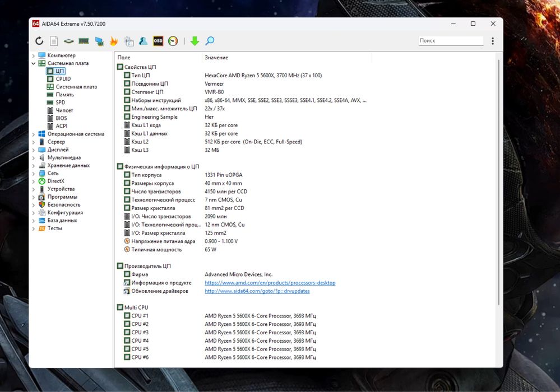Click the vertical scrollbar in details pane

click(499, 182)
